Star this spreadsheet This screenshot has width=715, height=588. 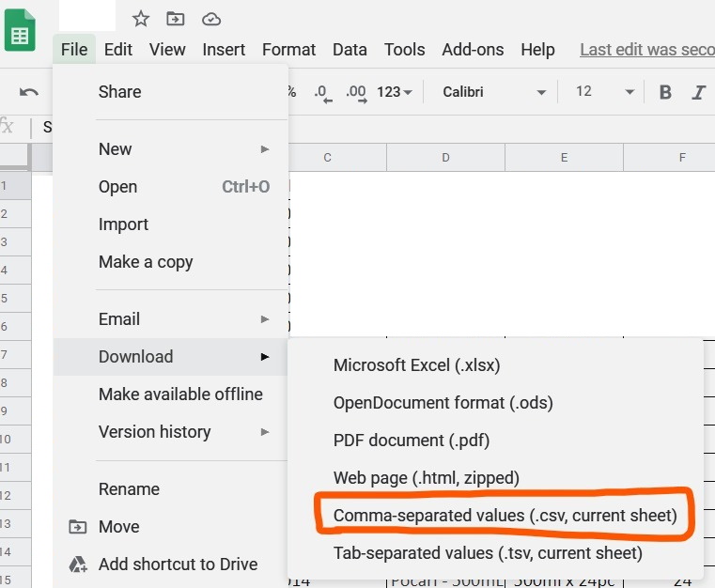point(140,19)
